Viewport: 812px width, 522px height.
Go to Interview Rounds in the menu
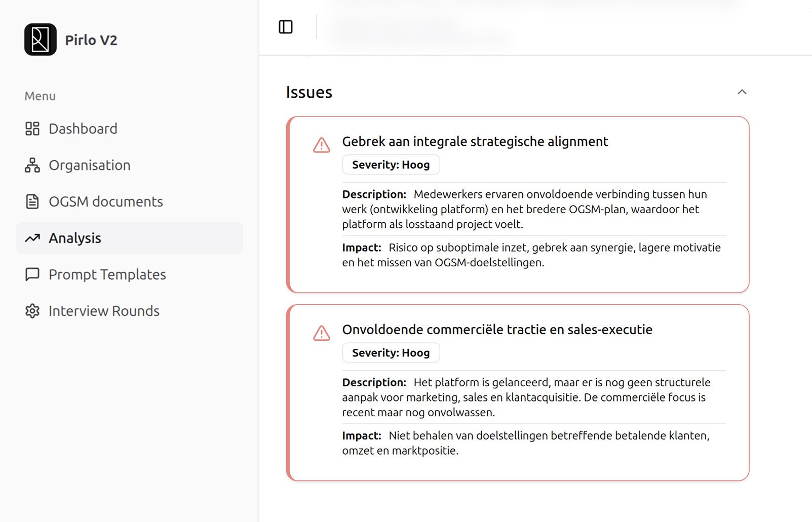(103, 311)
